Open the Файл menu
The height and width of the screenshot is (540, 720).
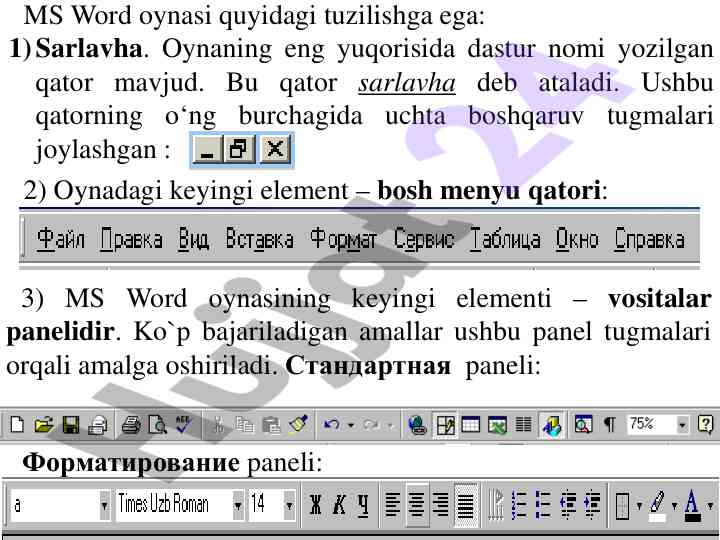point(61,239)
